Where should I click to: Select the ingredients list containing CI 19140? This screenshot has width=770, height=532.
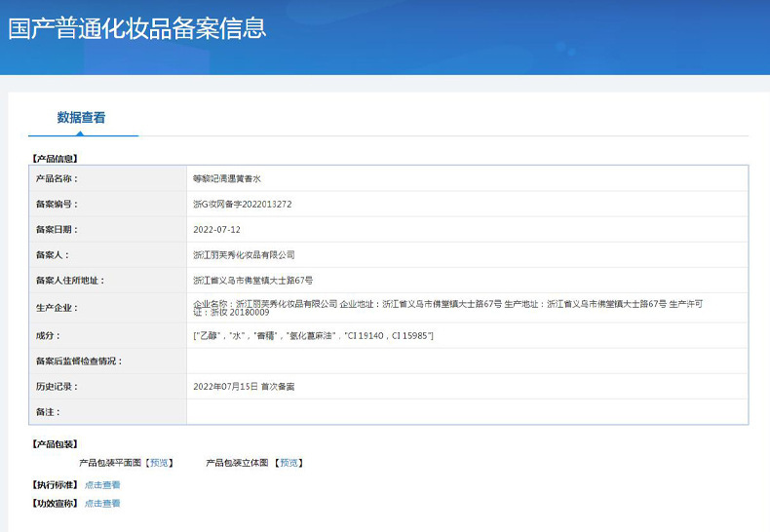313,336
